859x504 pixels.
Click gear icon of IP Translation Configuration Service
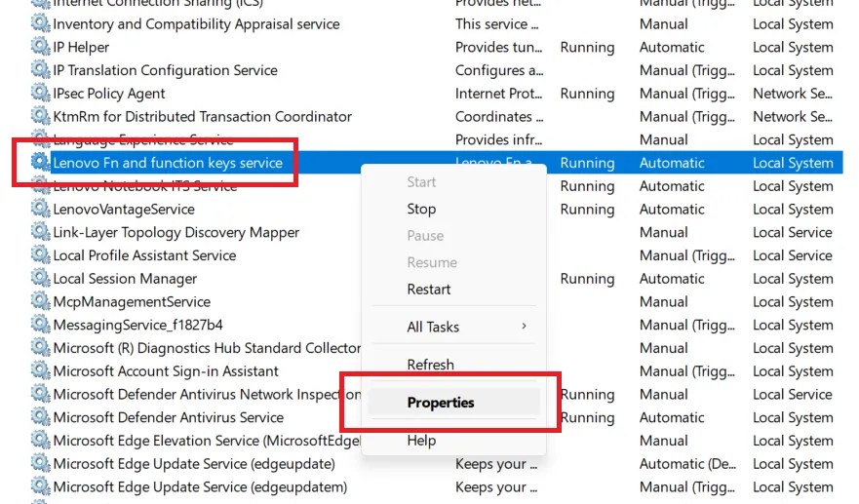41,70
